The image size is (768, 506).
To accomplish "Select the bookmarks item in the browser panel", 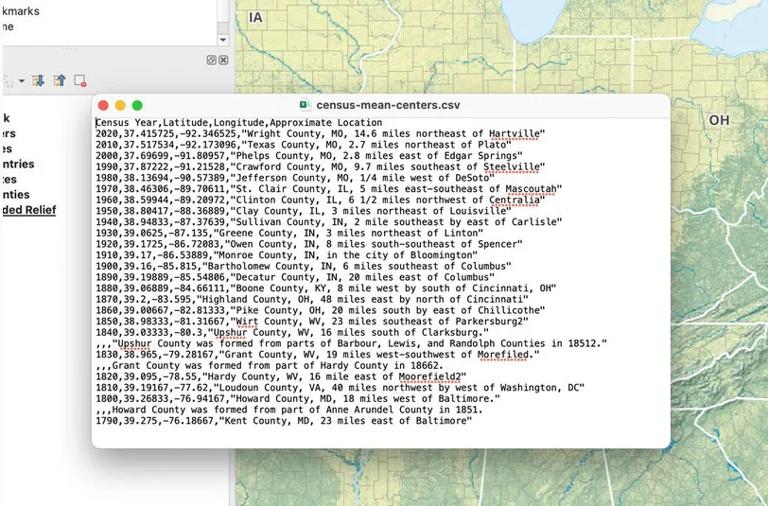I will (x=20, y=11).
